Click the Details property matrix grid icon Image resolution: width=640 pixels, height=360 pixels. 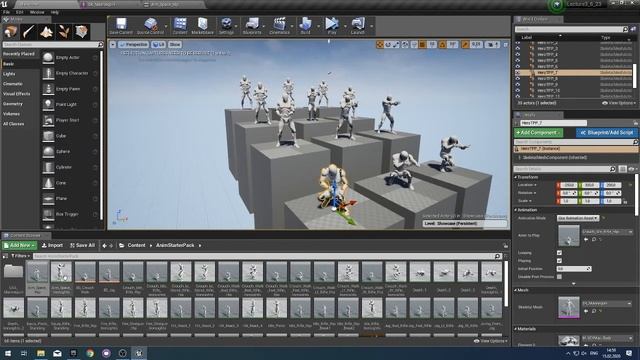622,169
